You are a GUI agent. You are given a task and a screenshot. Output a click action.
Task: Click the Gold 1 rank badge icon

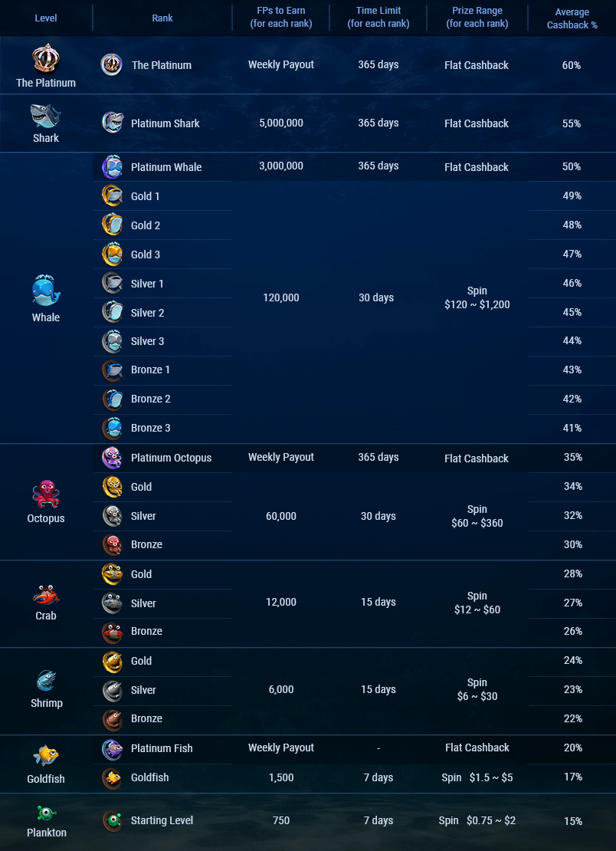point(113,196)
